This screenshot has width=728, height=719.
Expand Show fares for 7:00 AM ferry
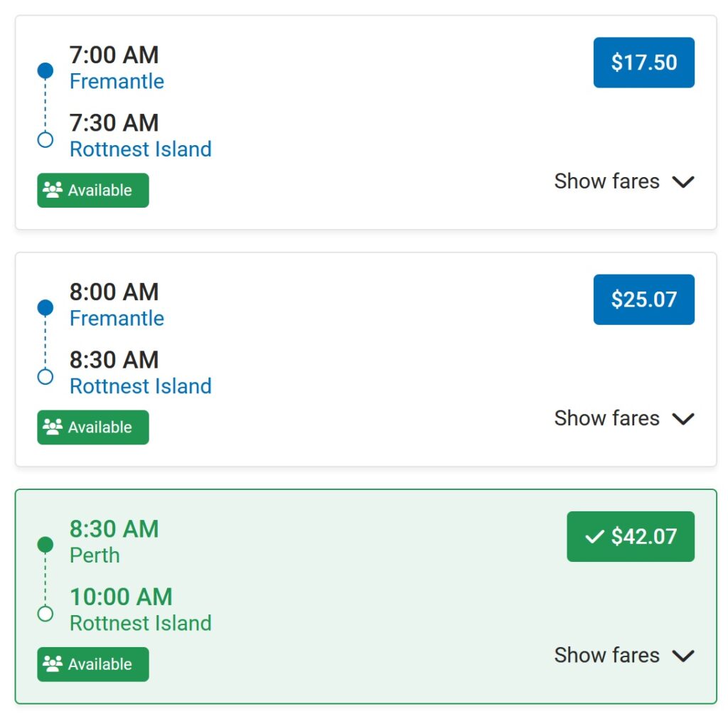click(606, 181)
